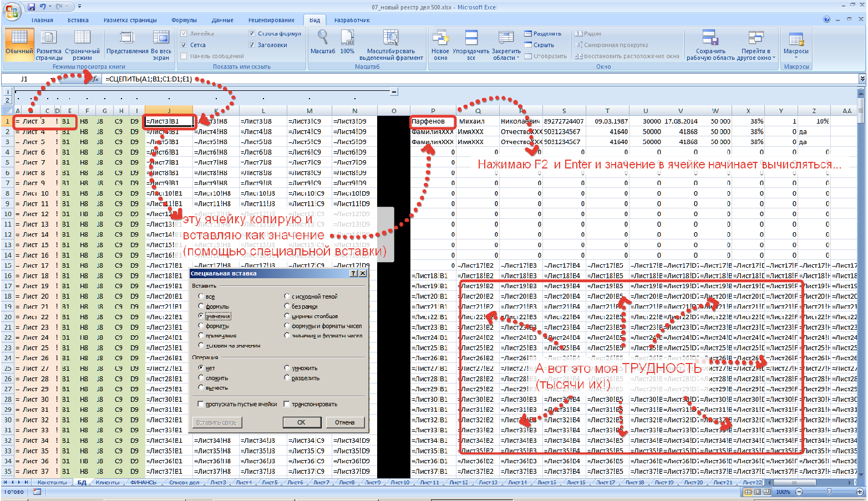Zoom in with the status bar plus button

860,492
